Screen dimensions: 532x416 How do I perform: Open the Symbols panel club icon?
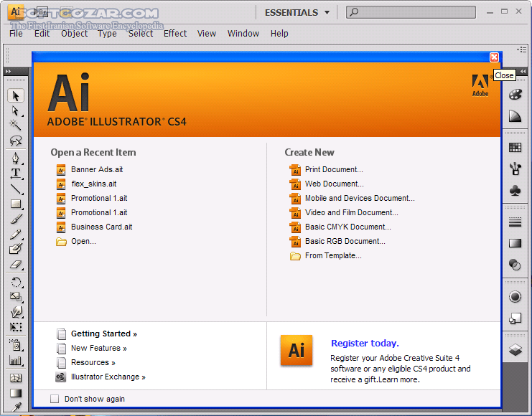(x=515, y=190)
